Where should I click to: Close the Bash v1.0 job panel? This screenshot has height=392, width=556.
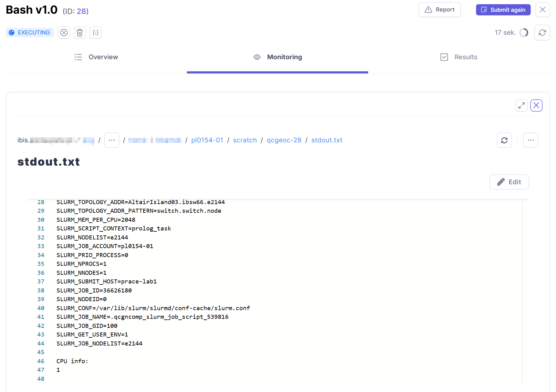543,10
